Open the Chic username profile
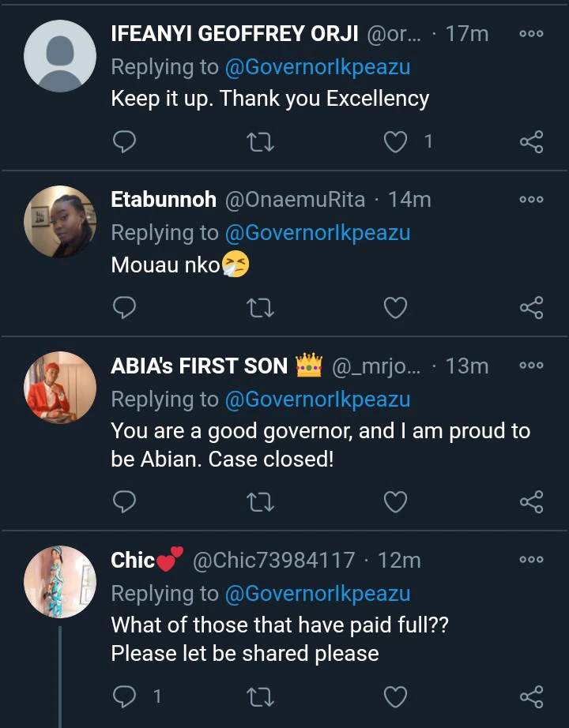The image size is (569, 728). 133,561
